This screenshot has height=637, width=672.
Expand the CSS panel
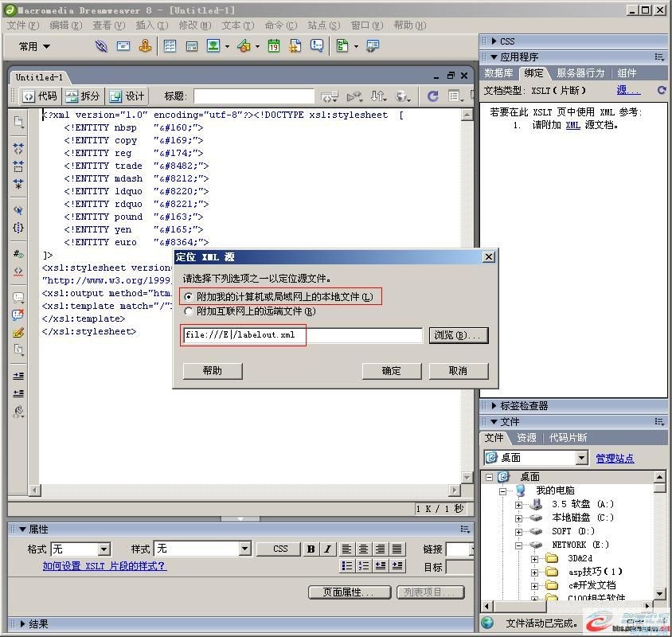click(506, 41)
